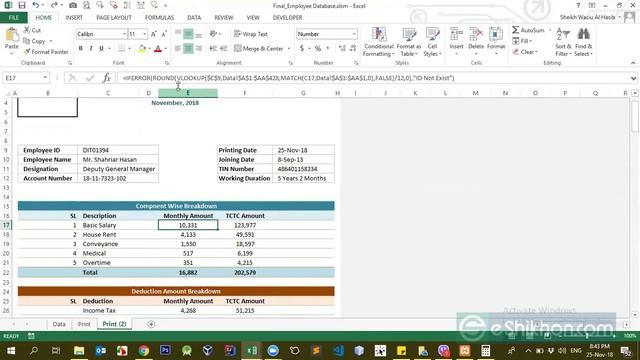
Task: Decrease font size with small A icon
Action: (x=164, y=34)
